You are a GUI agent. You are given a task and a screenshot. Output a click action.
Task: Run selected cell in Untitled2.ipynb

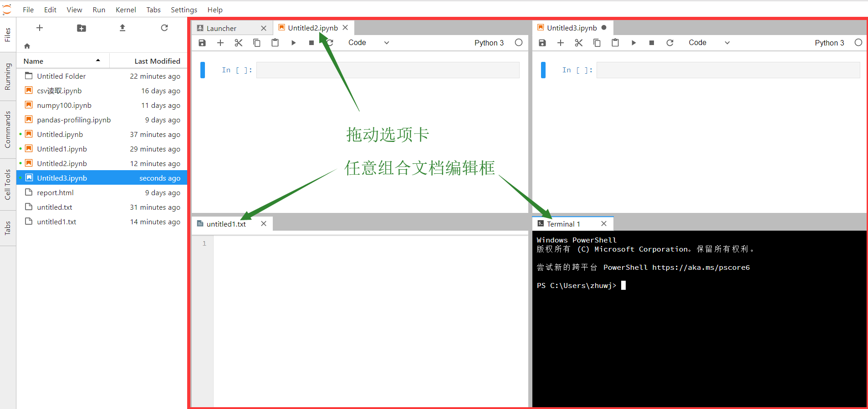(x=293, y=43)
